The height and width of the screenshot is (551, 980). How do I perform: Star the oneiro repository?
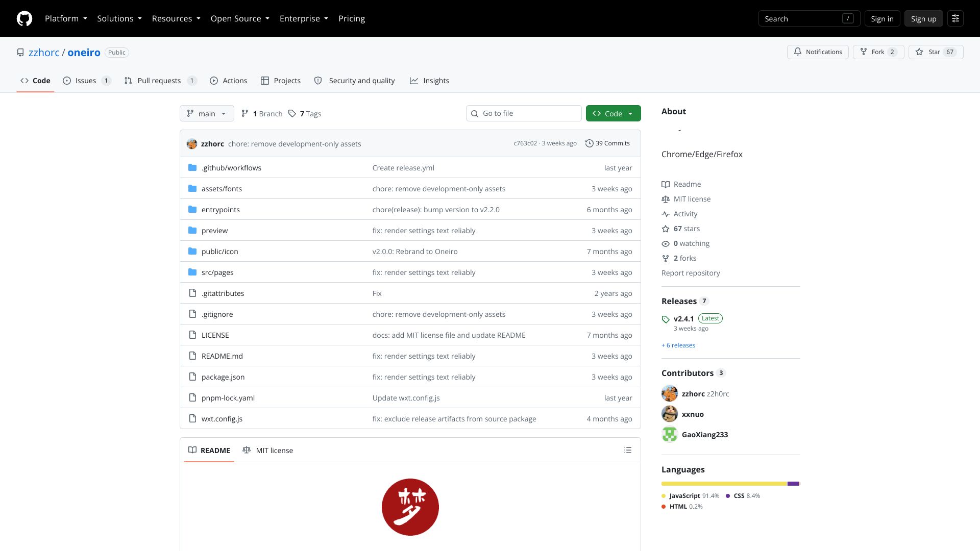(x=936, y=52)
